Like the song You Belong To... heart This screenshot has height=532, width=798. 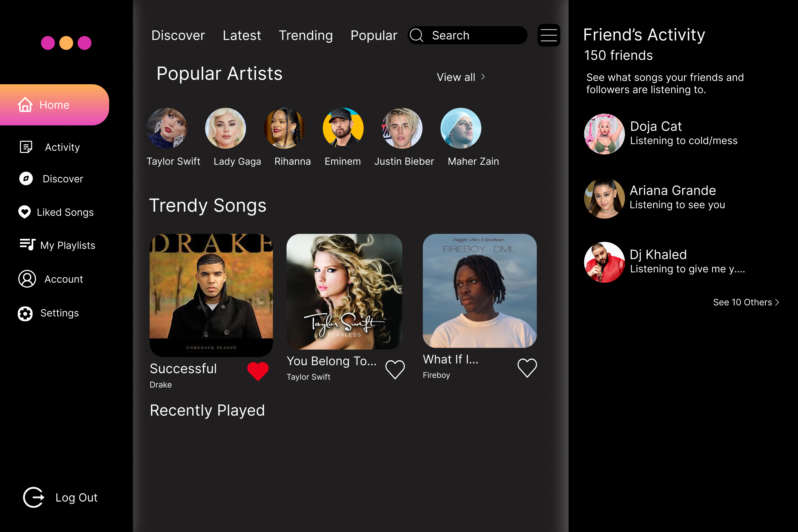pos(395,369)
